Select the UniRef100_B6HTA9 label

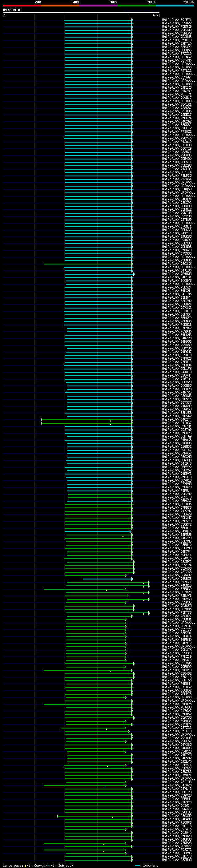tap(177, 436)
